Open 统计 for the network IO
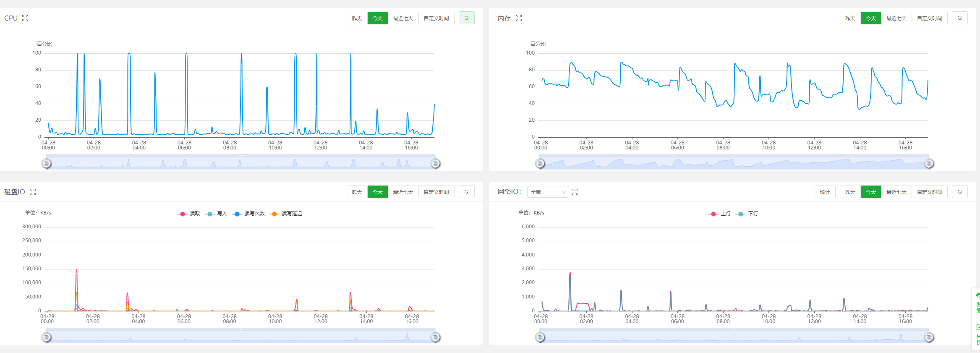Screen dimensions: 980x353 825,192
